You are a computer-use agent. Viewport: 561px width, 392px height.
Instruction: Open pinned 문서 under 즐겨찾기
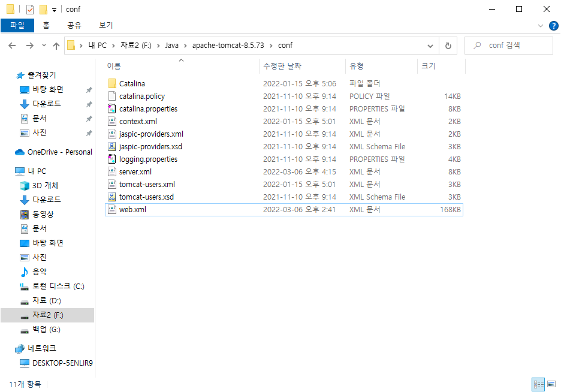[x=40, y=118]
